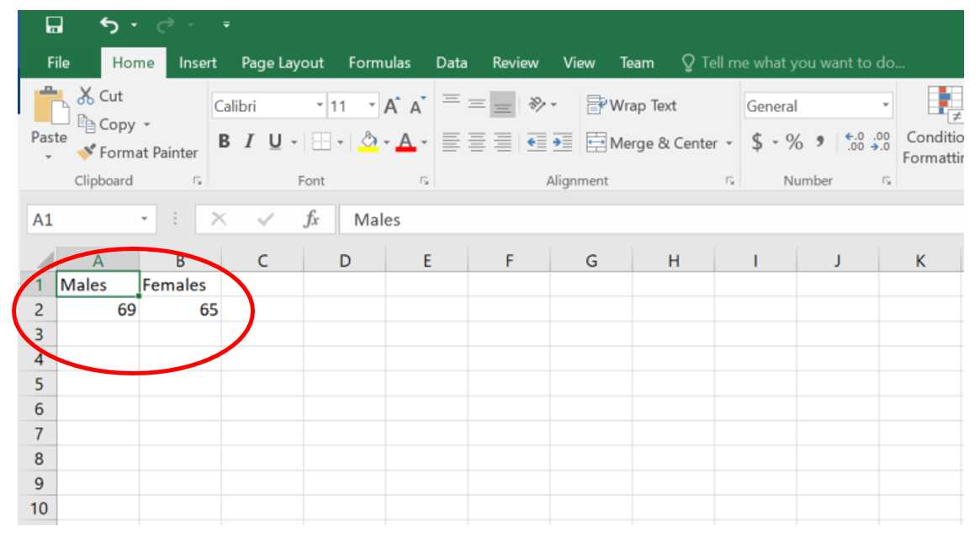Image resolution: width=980 pixels, height=548 pixels.
Task: Open the Formulas ribbon tab
Action: tap(379, 63)
